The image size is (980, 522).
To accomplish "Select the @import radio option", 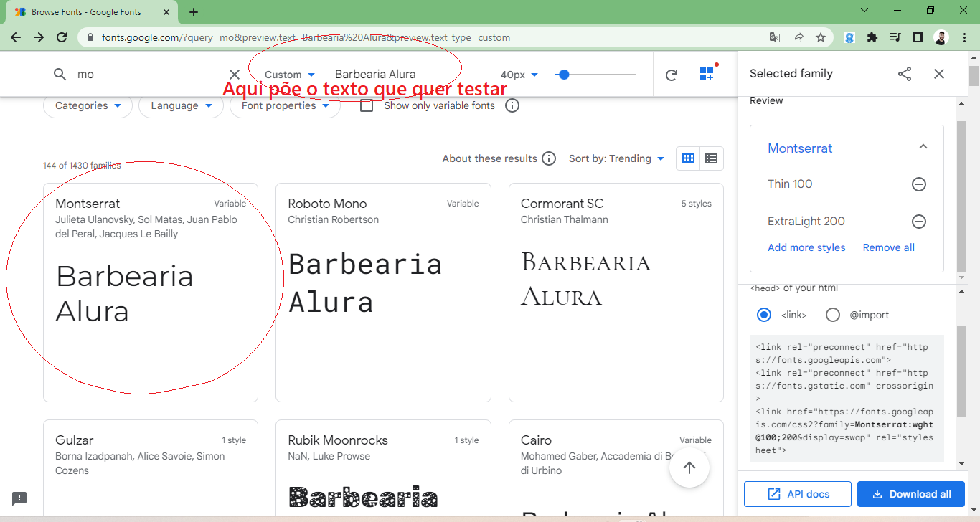I will pyautogui.click(x=833, y=315).
